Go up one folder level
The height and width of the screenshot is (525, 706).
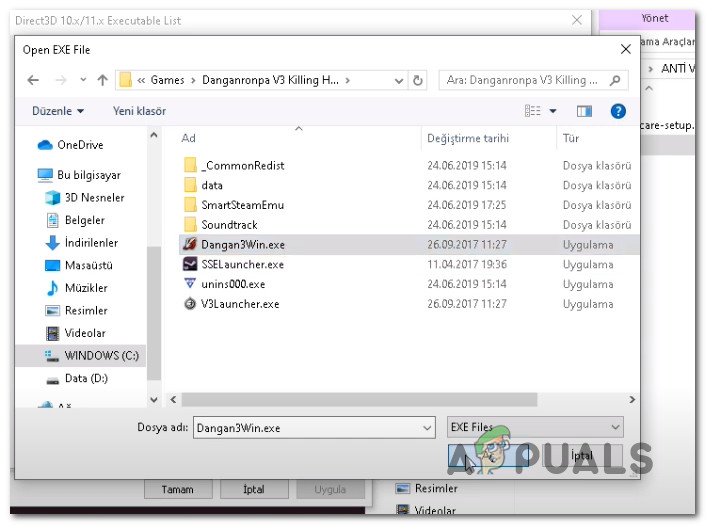click(102, 81)
